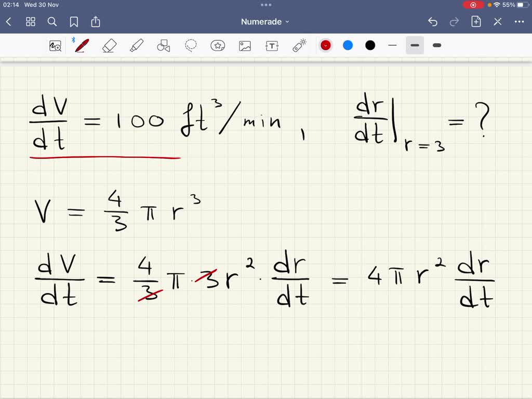Open the page thumbnails grid view
This screenshot has width=532, height=399.
click(31, 22)
